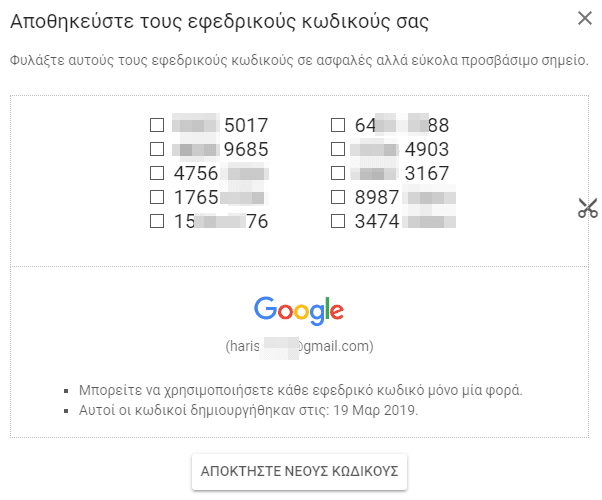Image resolution: width=602 pixels, height=500 pixels.
Task: Click the code creation date 19 Μαρ 2019 text
Action: coord(375,410)
